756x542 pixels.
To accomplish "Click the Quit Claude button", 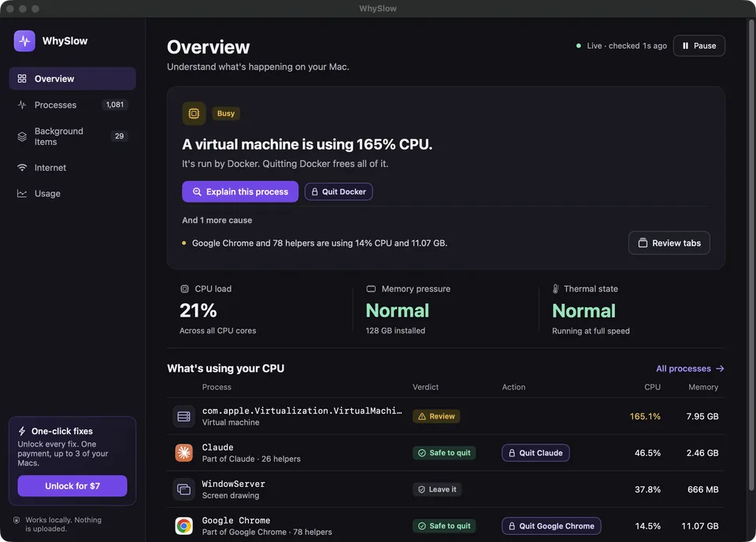I will 535,453.
